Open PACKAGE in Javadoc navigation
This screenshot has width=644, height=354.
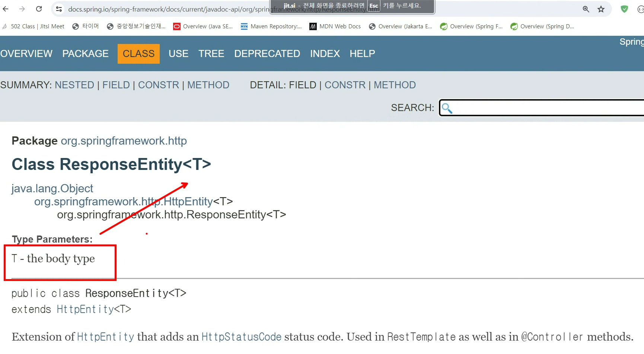(x=86, y=54)
